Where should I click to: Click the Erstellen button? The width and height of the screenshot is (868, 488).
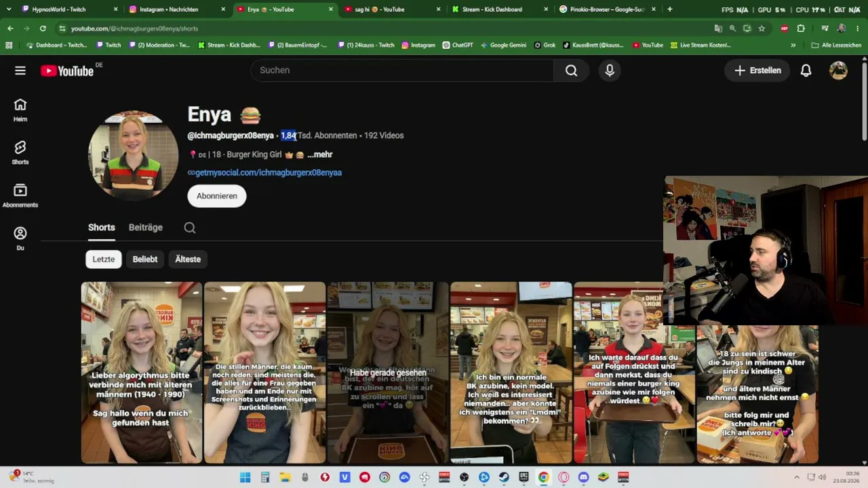pyautogui.click(x=757, y=70)
